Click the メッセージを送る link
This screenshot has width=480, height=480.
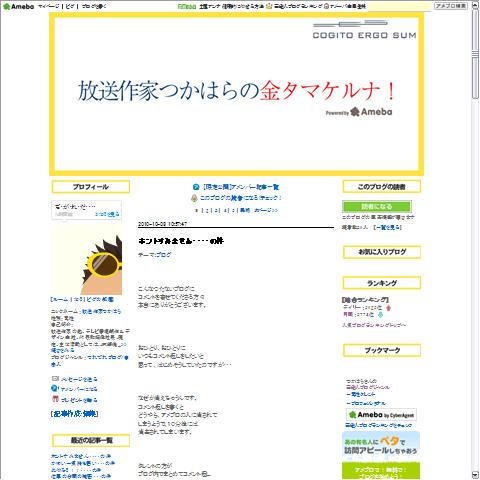pyautogui.click(x=79, y=379)
